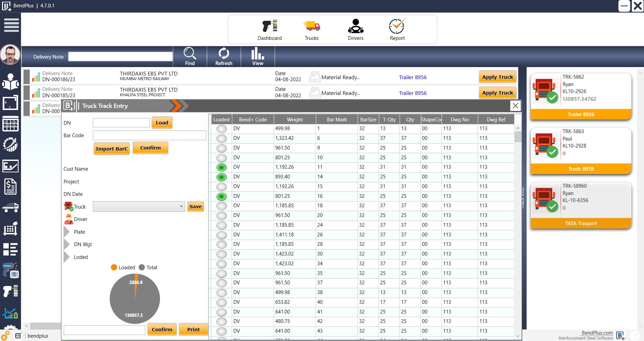
Task: Click the truck delivery icon in the sidebar
Action: tap(11, 208)
